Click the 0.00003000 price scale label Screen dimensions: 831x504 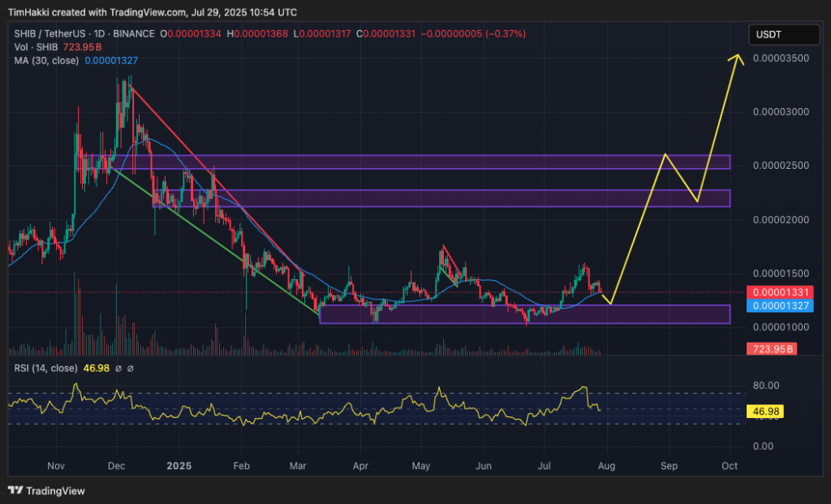click(781, 112)
